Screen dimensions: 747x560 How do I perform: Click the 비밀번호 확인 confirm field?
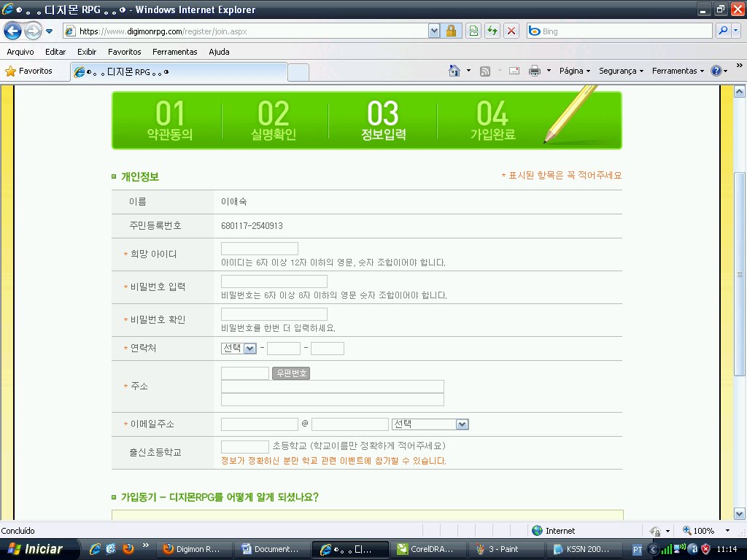click(274, 314)
